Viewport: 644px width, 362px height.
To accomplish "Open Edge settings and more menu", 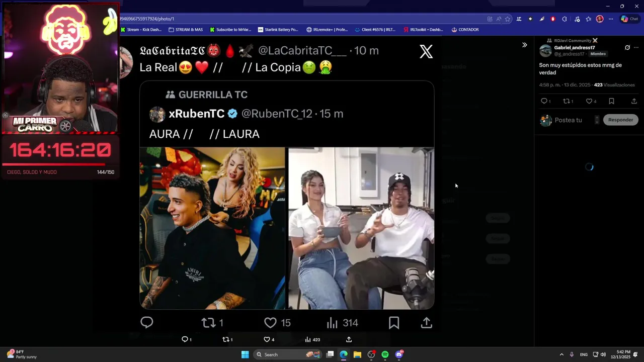I will [x=611, y=19].
